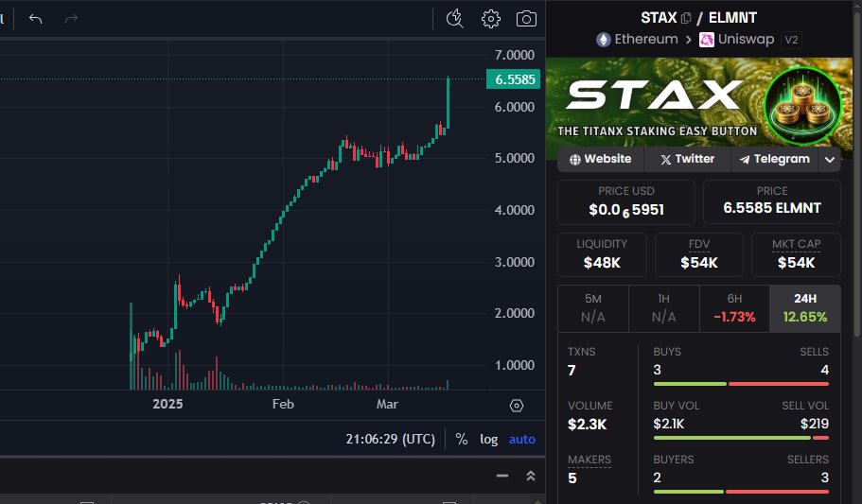Click the 2025 date axis label
This screenshot has width=862, height=504.
[x=167, y=405]
